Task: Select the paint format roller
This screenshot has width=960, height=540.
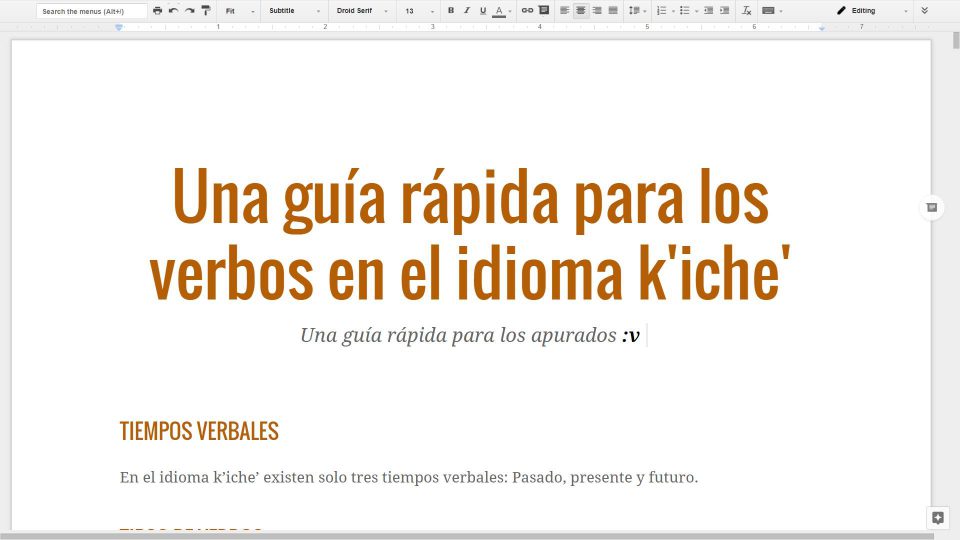Action: [206, 11]
